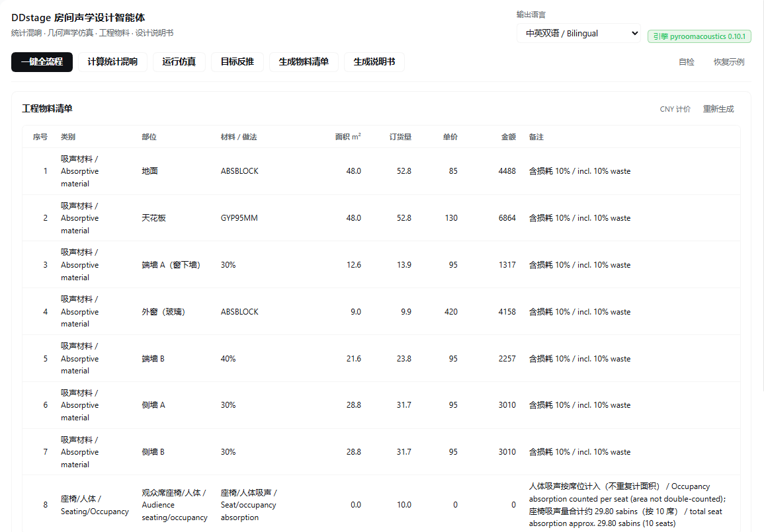Click 座椅/人体吸声 Seat/occupancy absorption cell
The image size is (764, 532).
pyautogui.click(x=249, y=505)
